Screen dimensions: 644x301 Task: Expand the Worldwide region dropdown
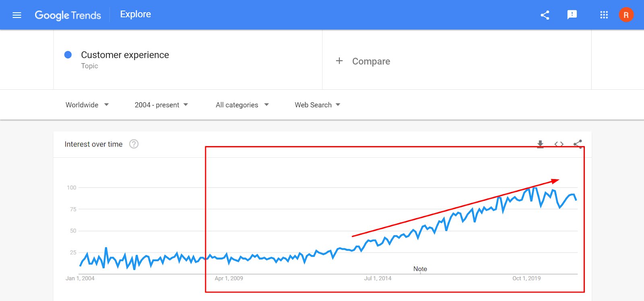[87, 105]
